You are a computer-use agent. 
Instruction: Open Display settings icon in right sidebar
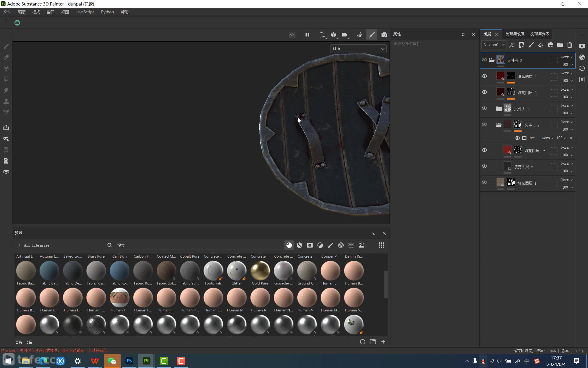pyautogui.click(x=582, y=46)
